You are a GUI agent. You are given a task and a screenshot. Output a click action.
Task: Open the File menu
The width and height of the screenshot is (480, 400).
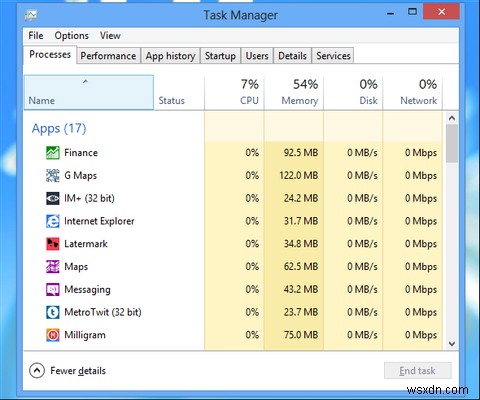pos(36,36)
